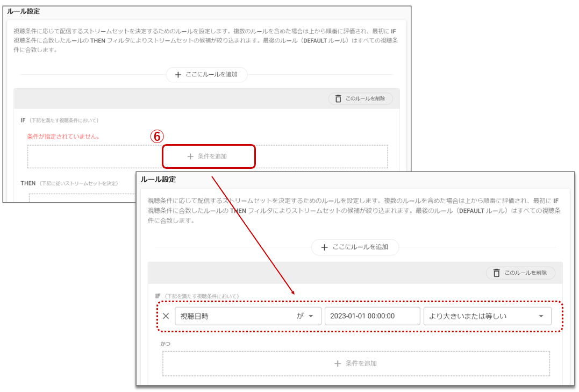Image resolution: width=579 pixels, height=392 pixels.
Task: Click the arrow at the end of より大きいまたは等しい
Action: 541,316
